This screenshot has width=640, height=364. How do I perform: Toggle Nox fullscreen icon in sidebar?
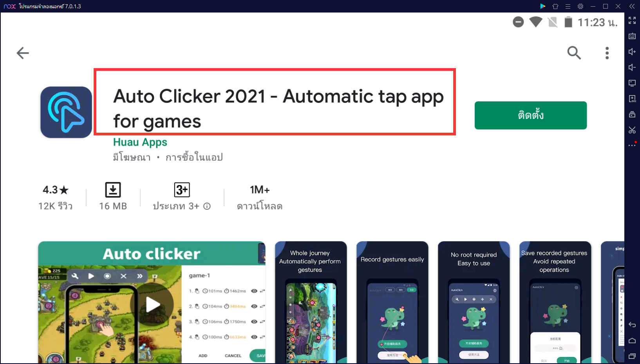[x=632, y=20]
